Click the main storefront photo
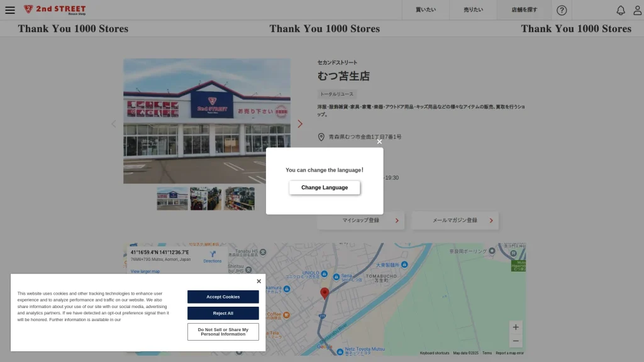The height and width of the screenshot is (362, 644). [x=206, y=121]
